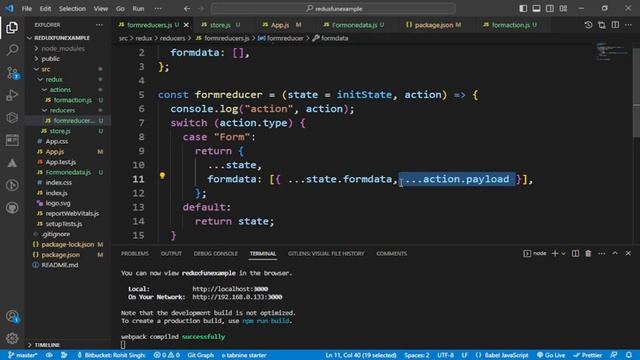Toggle the bottom panel visibility
This screenshot has width=640, height=360.
point(536,9)
